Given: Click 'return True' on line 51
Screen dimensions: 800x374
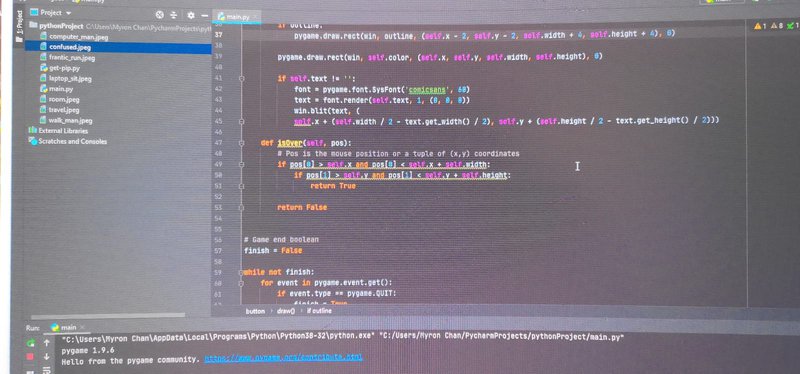Looking at the screenshot, I should 333,186.
